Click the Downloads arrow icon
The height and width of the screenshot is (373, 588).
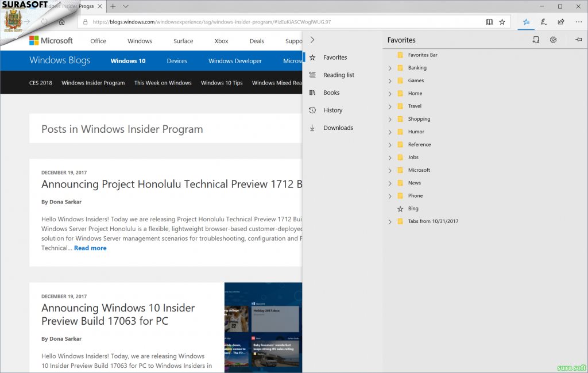312,128
